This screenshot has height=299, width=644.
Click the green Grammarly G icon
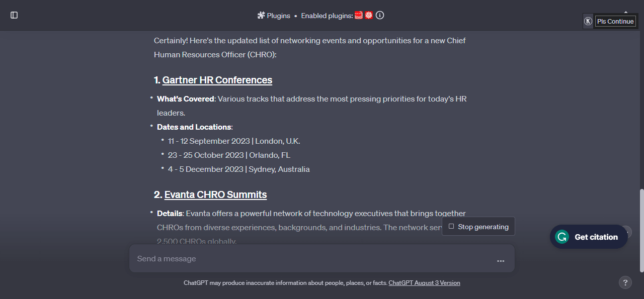[561, 237]
